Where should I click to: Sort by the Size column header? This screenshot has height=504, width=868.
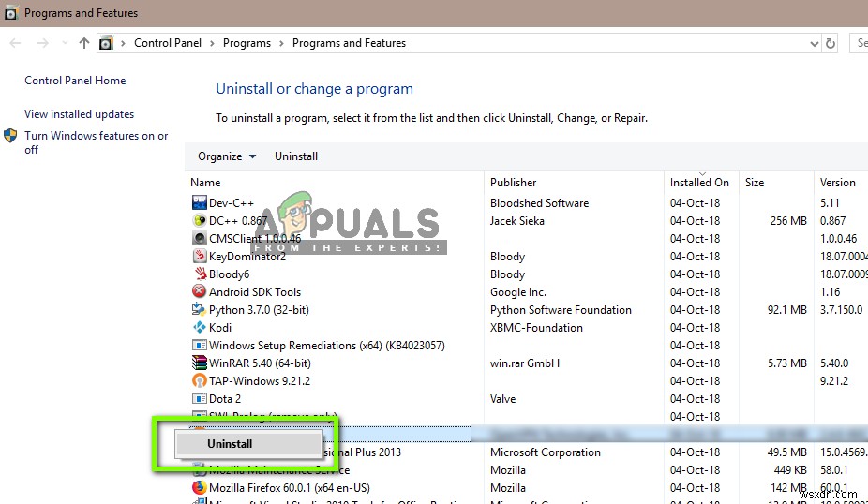(755, 182)
